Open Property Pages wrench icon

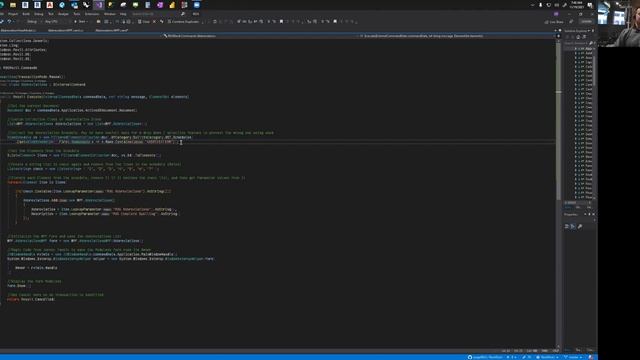click(580, 226)
